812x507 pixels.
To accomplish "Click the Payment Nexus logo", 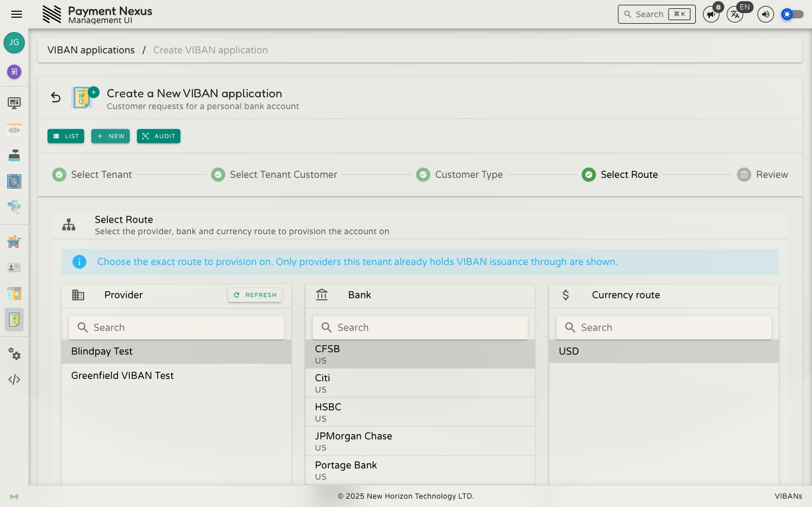I will 52,14.
